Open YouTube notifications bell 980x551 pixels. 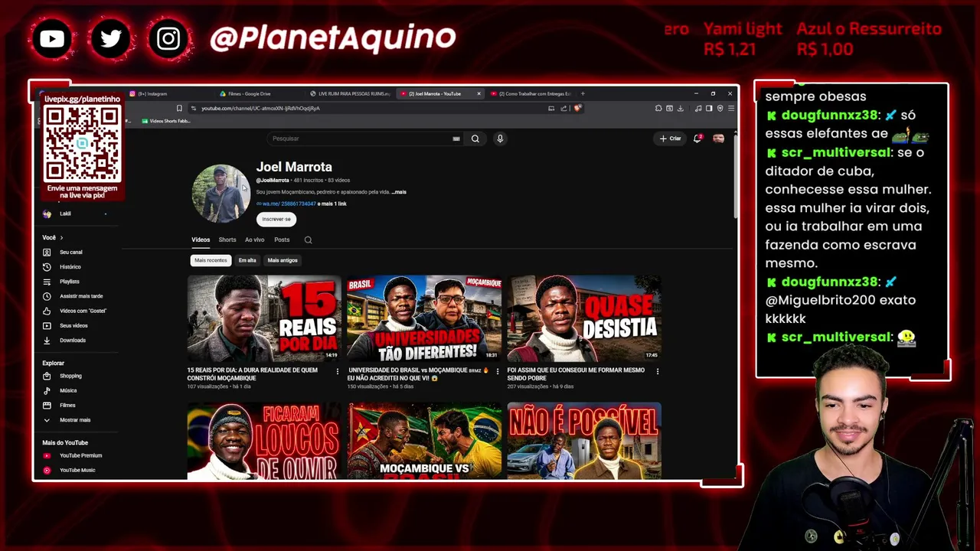697,139
